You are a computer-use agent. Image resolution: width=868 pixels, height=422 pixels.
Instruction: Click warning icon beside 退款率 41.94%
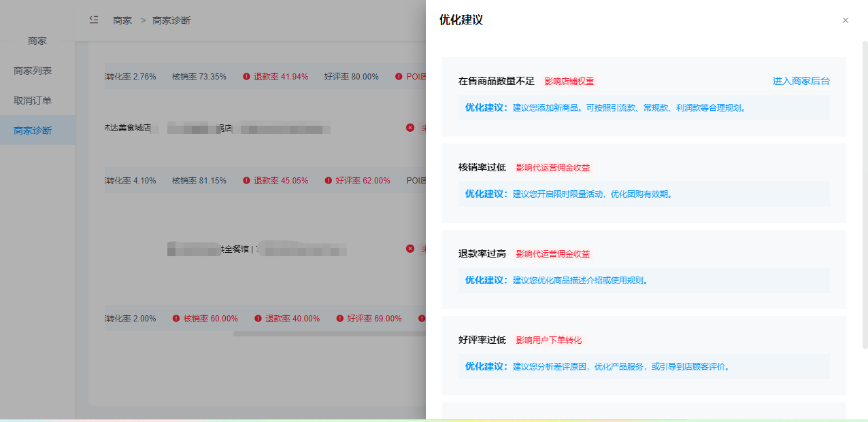tap(246, 77)
